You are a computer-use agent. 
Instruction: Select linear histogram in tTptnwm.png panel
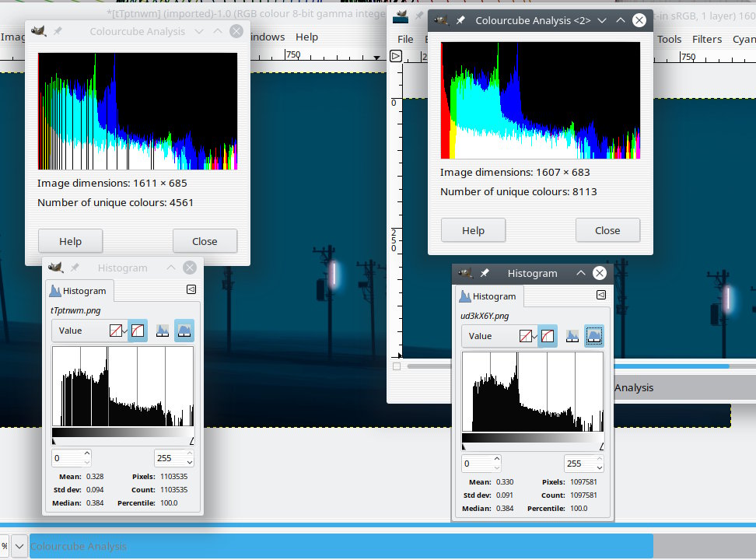click(x=163, y=331)
